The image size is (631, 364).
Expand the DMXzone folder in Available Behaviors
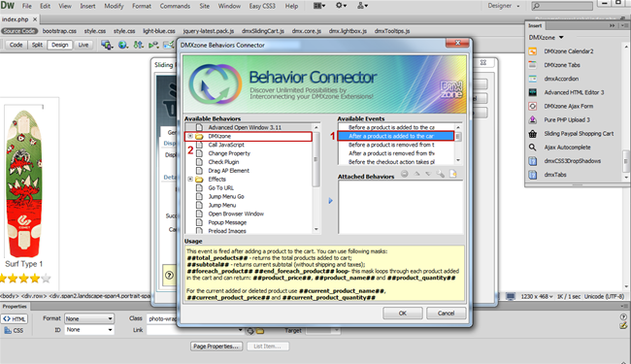click(190, 136)
